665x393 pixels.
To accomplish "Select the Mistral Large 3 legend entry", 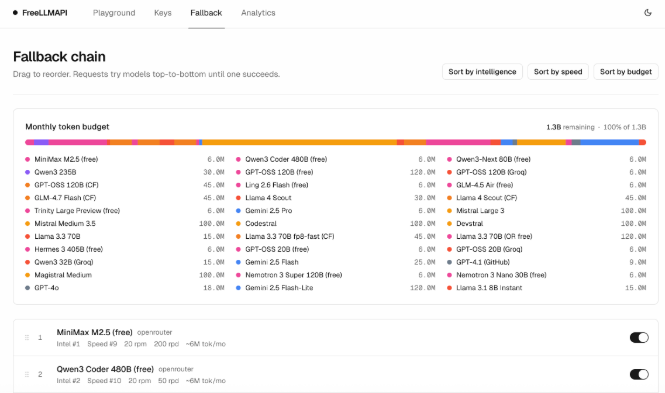I will (x=547, y=211).
